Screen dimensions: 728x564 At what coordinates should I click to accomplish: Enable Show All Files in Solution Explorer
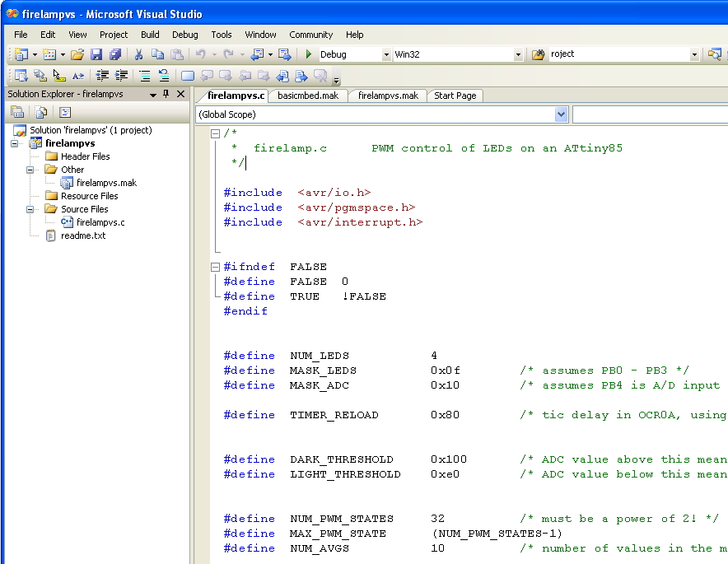pos(41,112)
